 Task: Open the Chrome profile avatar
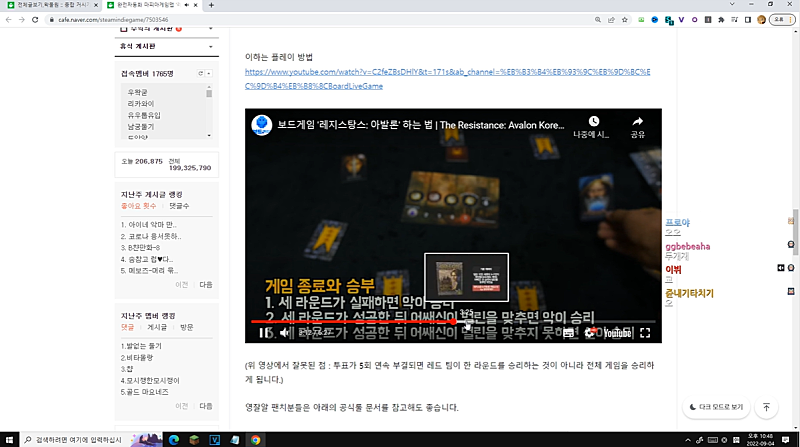point(761,19)
